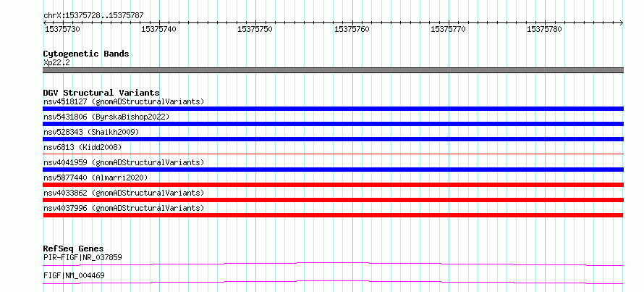The height and width of the screenshot is (292, 644).
Task: Click the red bar of nsv5877440
Action: pos(333,185)
